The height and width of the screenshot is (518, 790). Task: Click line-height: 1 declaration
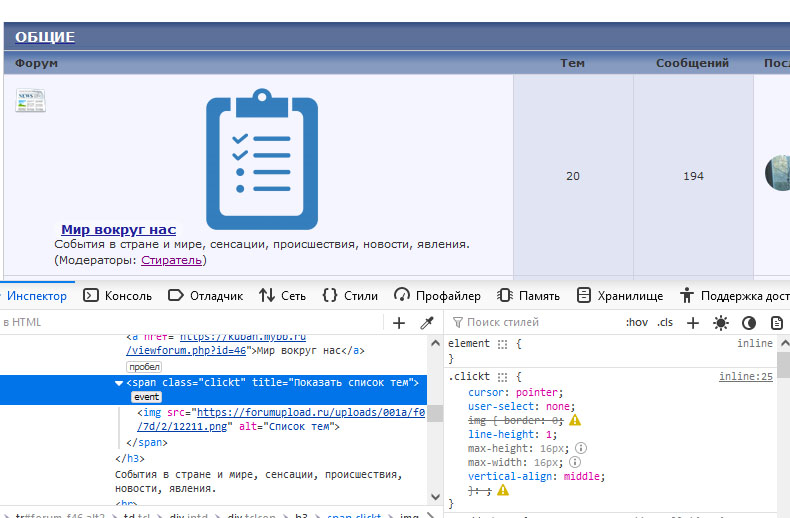coord(512,434)
